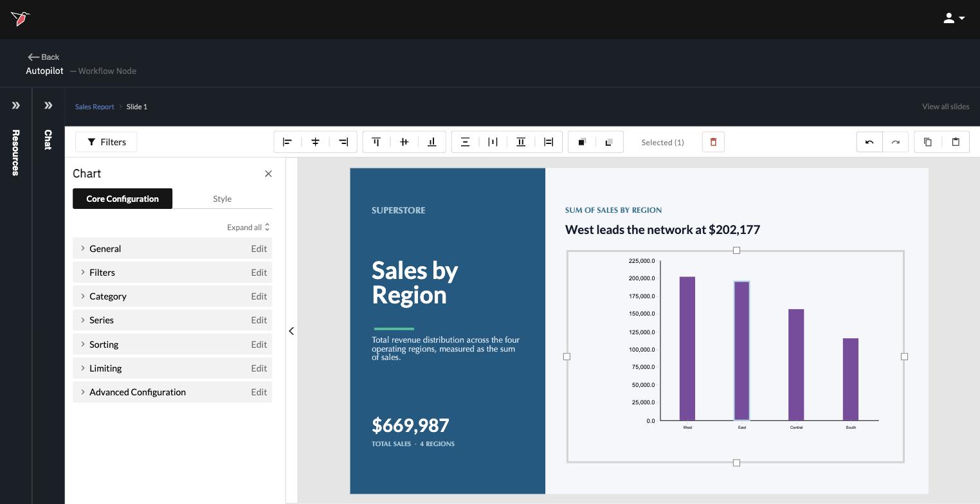Open Sales Report breadcrumb link
Viewport: 980px width, 504px height.
coord(95,107)
